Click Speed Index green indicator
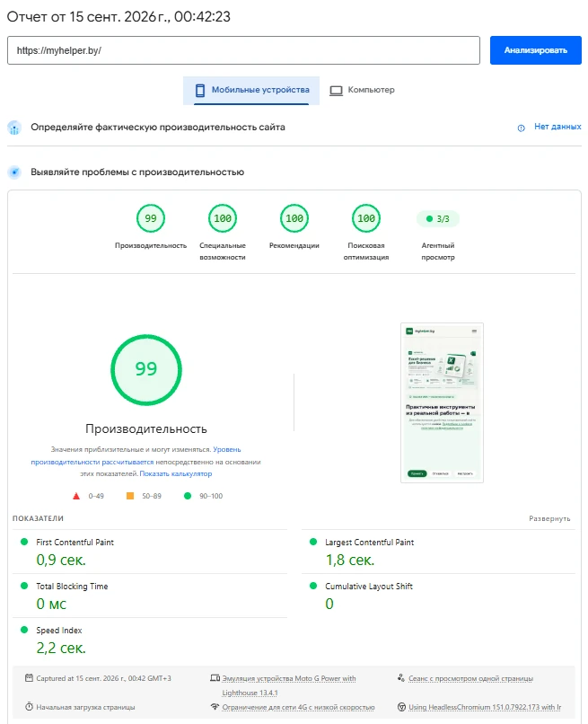588x724 pixels. tap(24, 630)
